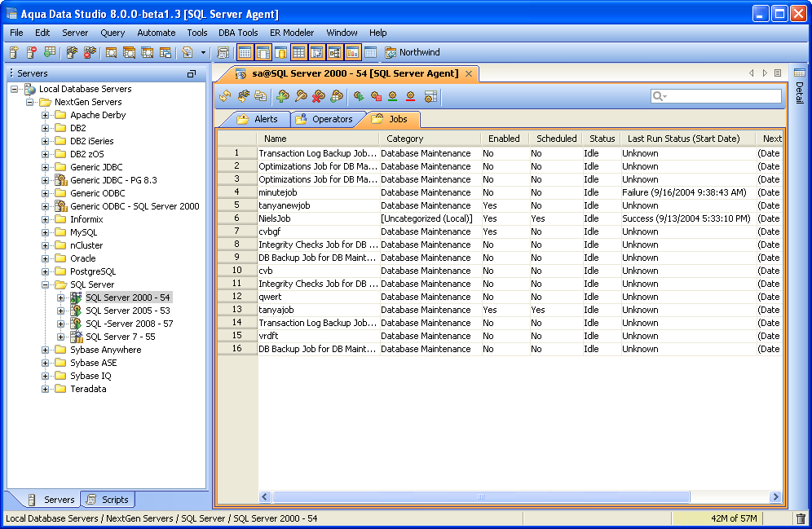812x529 pixels.
Task: Click the Connect server plug icon
Action: tap(72, 52)
